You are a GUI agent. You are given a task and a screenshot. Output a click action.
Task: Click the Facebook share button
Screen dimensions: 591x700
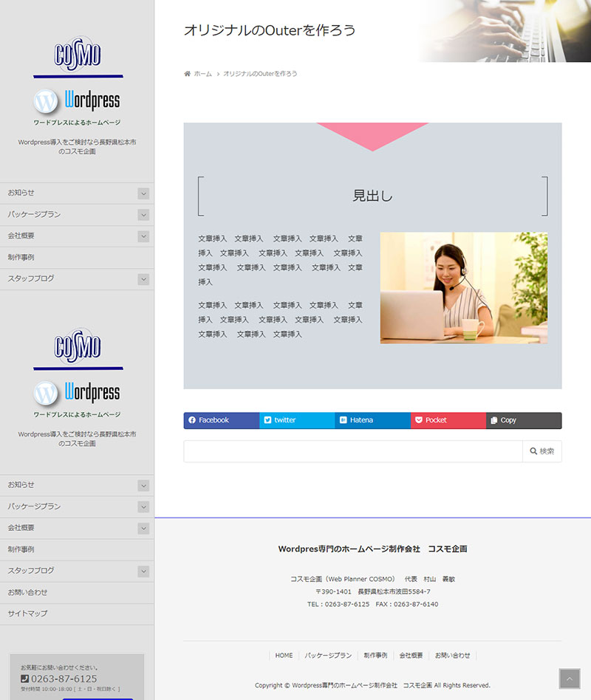point(221,420)
